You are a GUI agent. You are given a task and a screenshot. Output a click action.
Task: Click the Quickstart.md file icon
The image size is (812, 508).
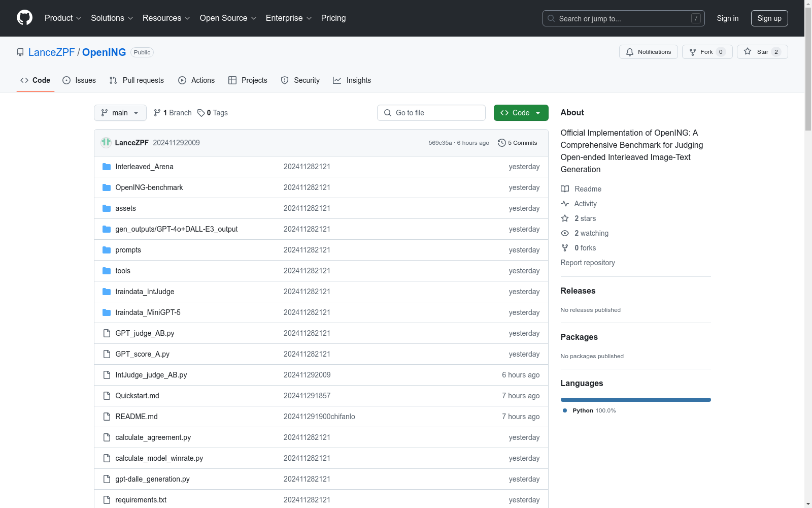point(107,396)
